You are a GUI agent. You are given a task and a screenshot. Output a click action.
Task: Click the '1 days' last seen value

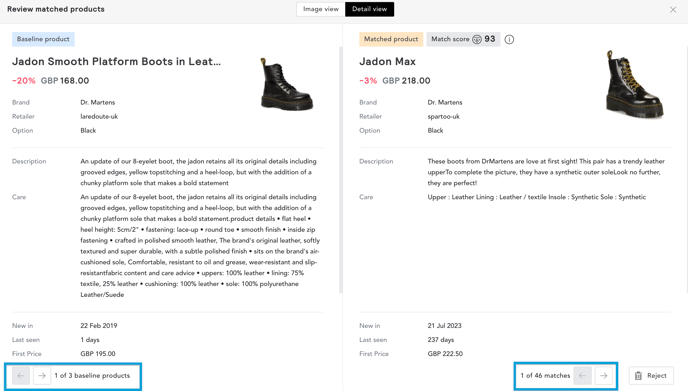pyautogui.click(x=90, y=340)
